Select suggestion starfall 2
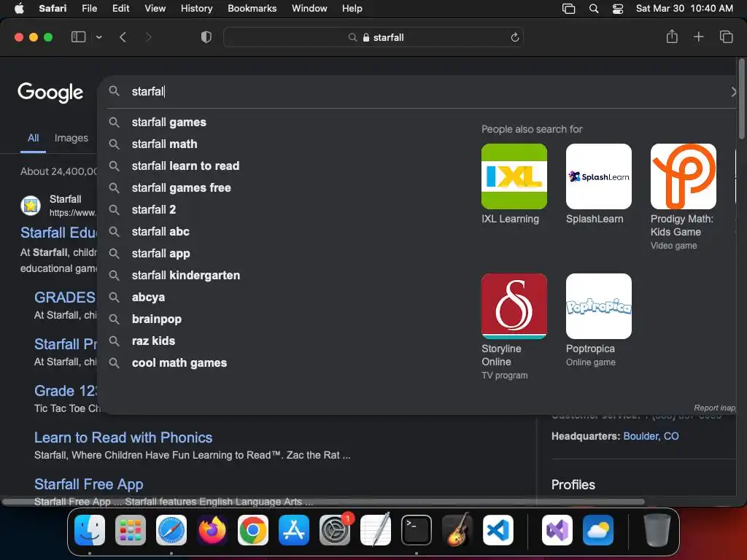The height and width of the screenshot is (560, 747). coord(154,209)
